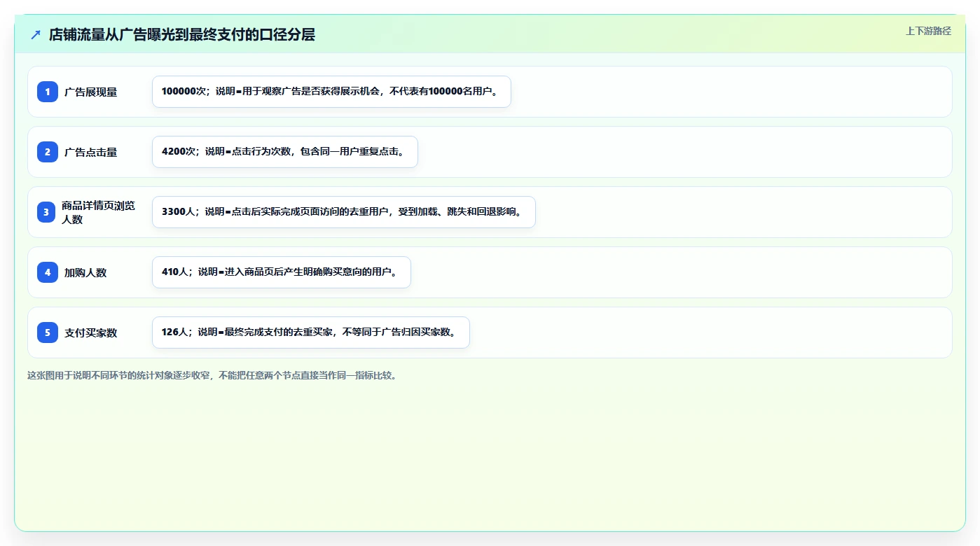Click the 上下游路径 label

928,31
